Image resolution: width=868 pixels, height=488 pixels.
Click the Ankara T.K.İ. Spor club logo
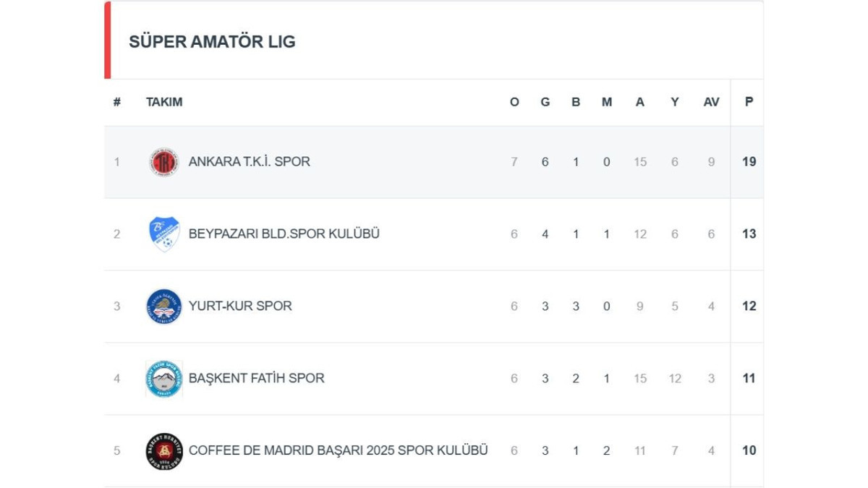coord(164,162)
